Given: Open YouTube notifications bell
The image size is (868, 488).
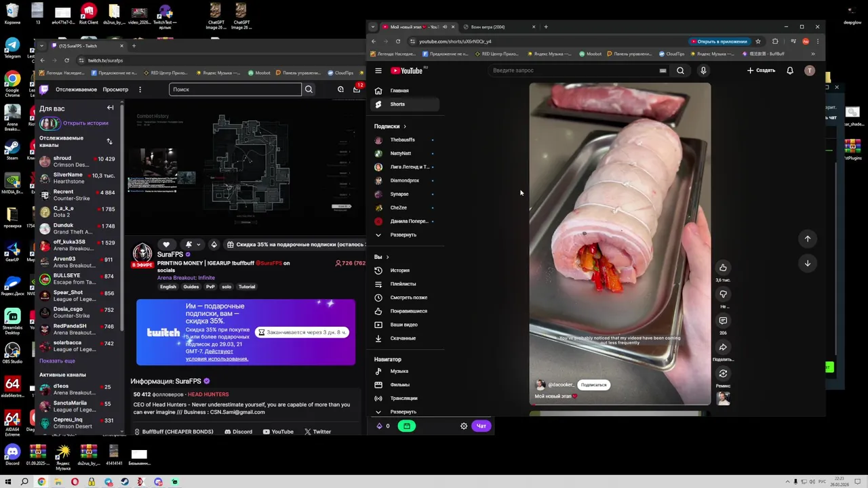Looking at the screenshot, I should pos(790,70).
